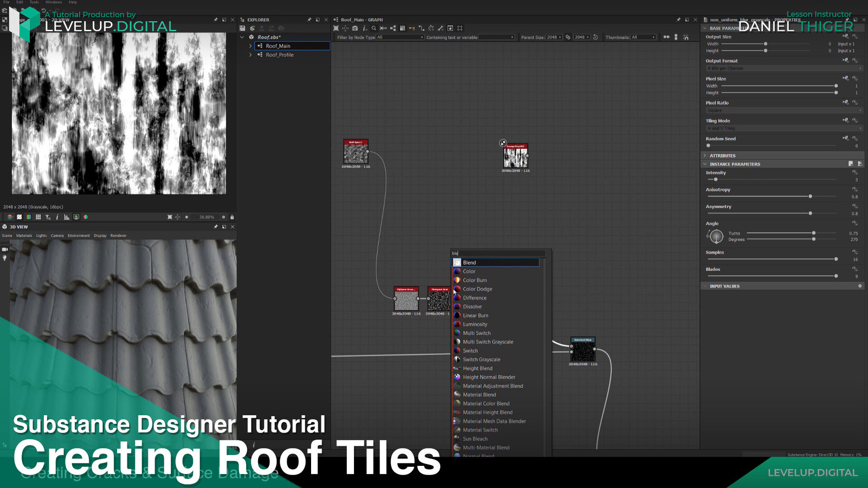Click the Angle dial control
This screenshot has width=868, height=488.
point(717,237)
